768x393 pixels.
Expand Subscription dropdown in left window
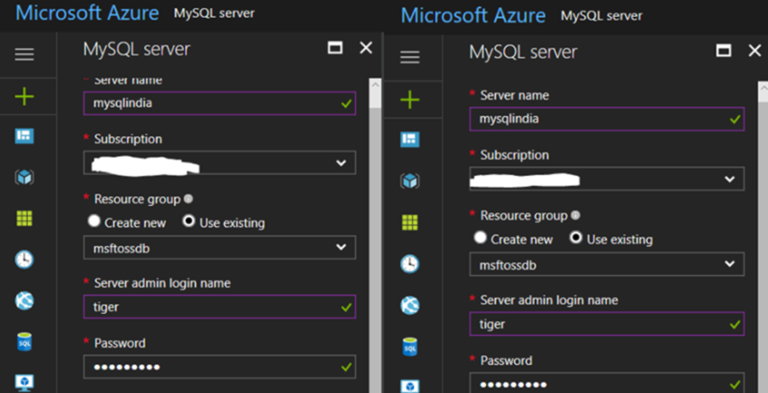click(x=219, y=163)
